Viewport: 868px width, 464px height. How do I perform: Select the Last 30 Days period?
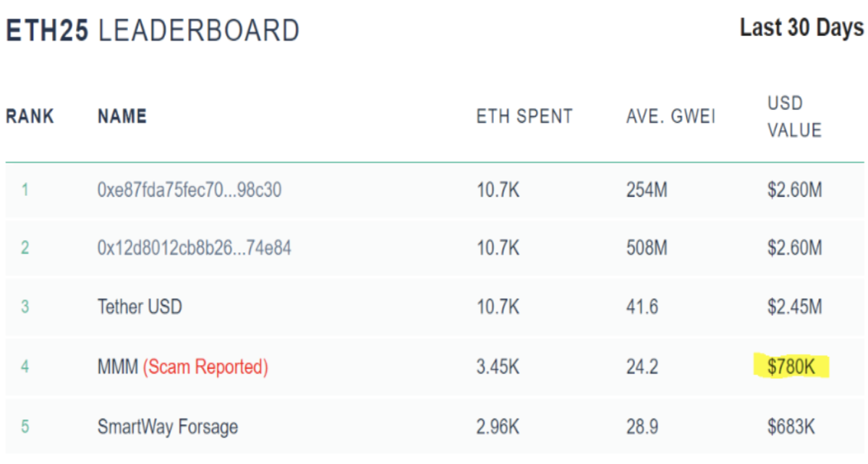[801, 28]
